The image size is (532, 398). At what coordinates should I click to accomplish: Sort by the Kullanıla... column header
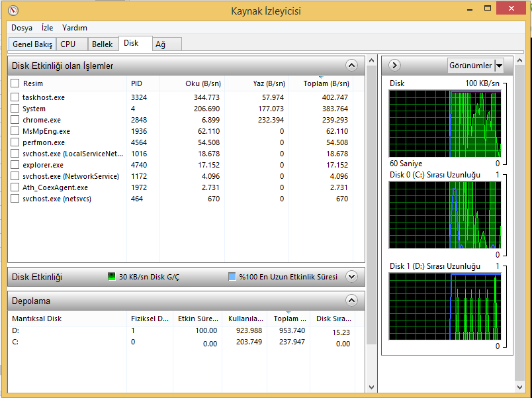pyautogui.click(x=245, y=319)
